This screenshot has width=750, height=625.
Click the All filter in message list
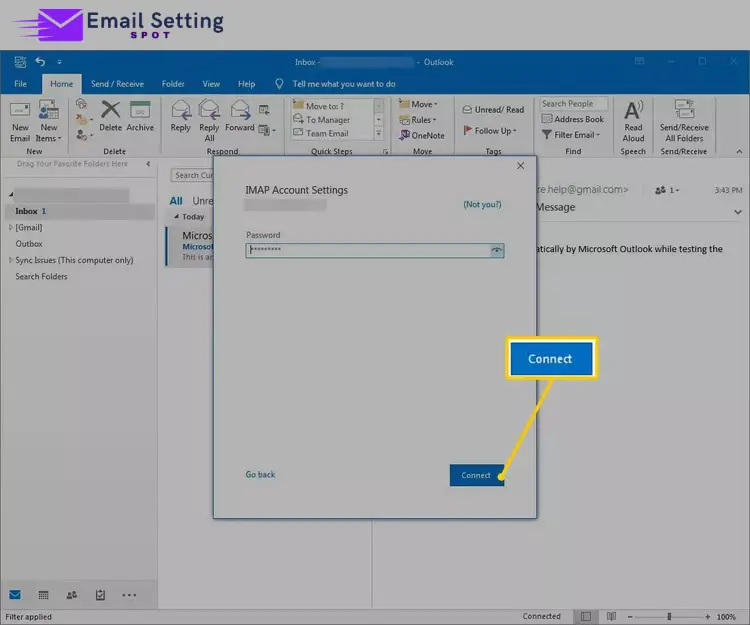pyautogui.click(x=176, y=201)
